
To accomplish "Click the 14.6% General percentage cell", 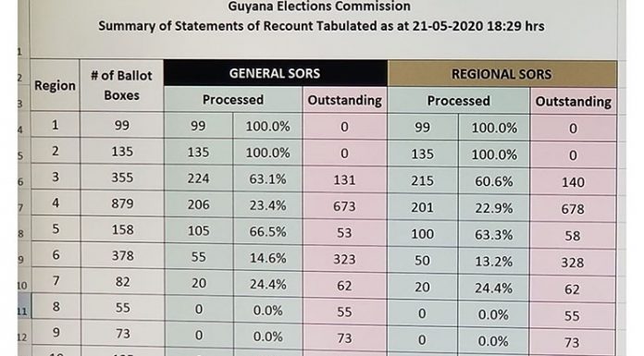I will coord(267,258).
